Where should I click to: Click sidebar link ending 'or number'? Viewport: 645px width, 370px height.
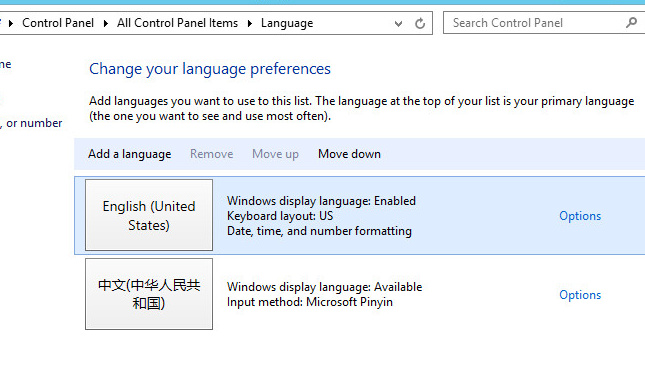point(31,123)
